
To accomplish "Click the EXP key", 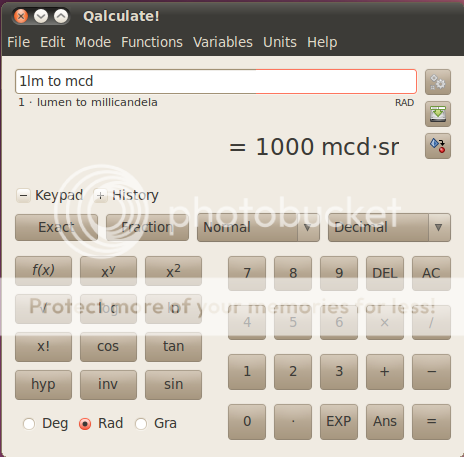I will (339, 422).
